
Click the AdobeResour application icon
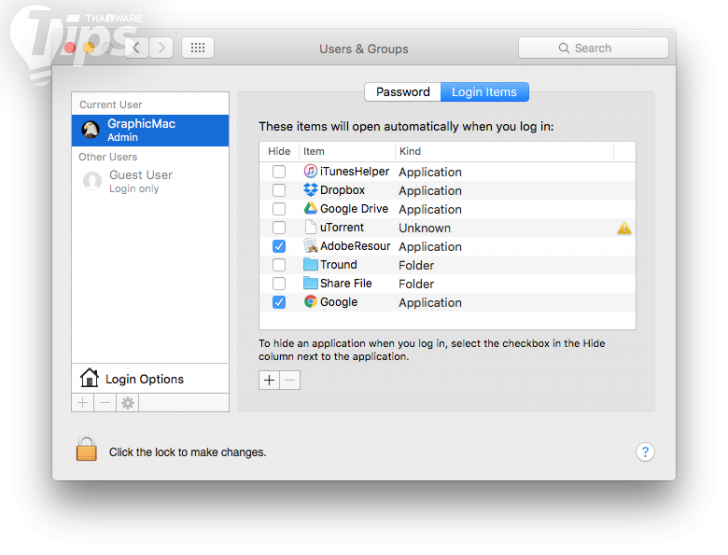tap(310, 246)
